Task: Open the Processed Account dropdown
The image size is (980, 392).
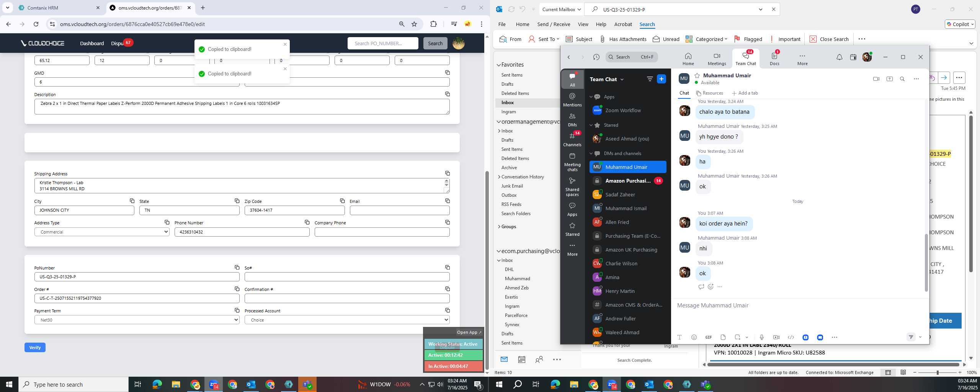Action: tap(347, 320)
